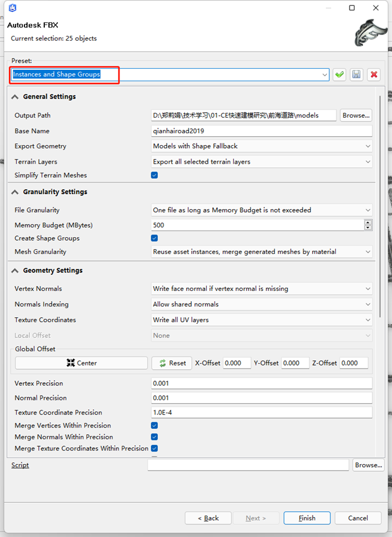Click the Memory Budget value field
Viewport: 392px width, 537px height.
click(x=258, y=225)
